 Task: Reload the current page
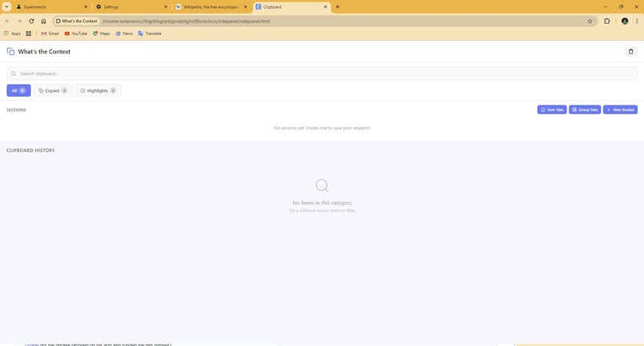[31, 21]
